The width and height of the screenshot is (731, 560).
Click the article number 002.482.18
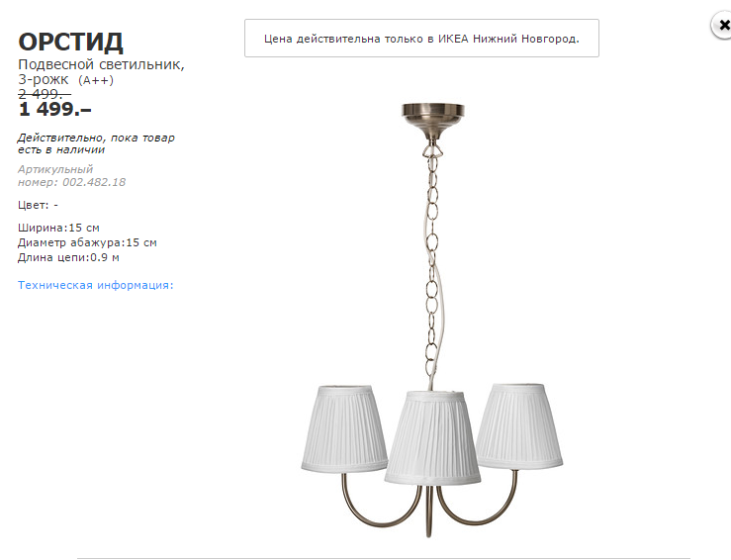(94, 182)
